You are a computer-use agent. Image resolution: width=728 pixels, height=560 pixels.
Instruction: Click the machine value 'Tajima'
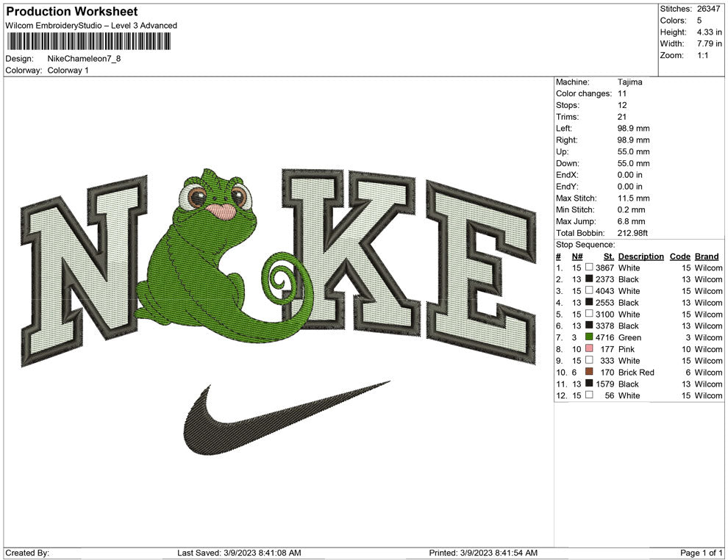(x=629, y=82)
